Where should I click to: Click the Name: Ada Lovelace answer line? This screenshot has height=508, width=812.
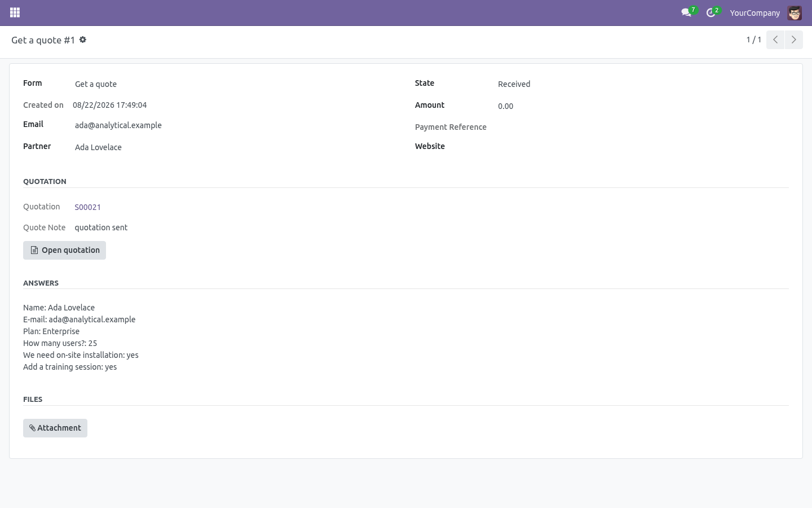(59, 308)
